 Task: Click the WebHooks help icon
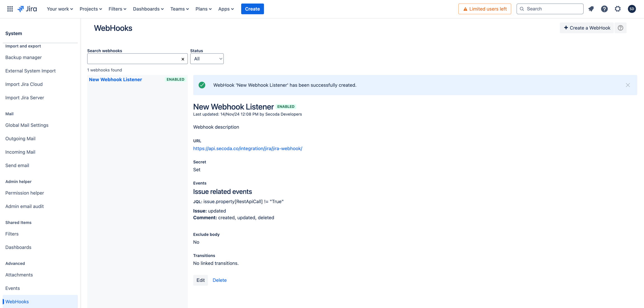coord(621,28)
